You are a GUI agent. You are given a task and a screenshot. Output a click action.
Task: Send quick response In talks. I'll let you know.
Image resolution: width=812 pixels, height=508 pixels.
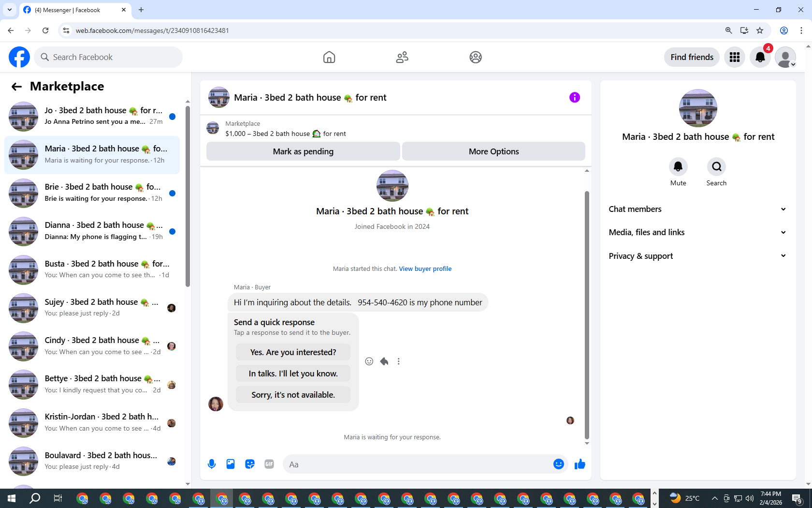point(293,374)
